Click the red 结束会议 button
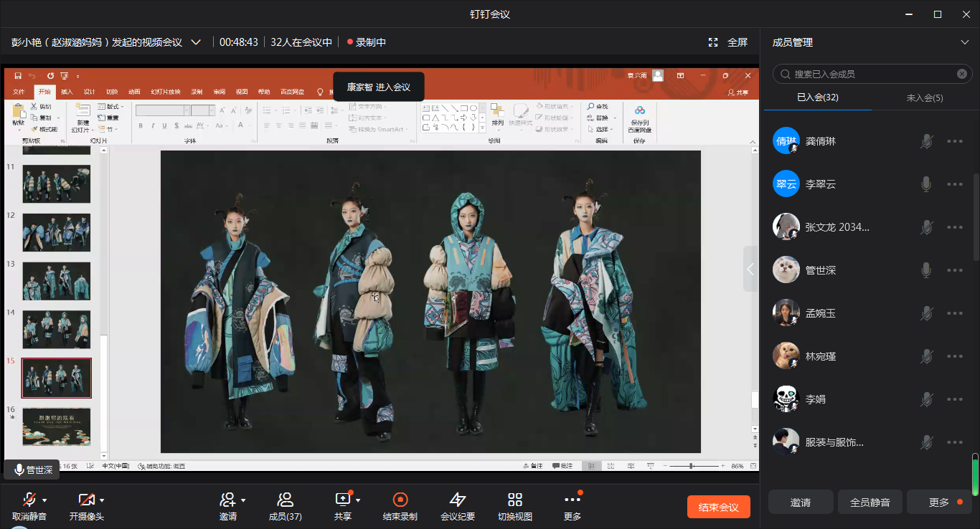 pyautogui.click(x=718, y=507)
